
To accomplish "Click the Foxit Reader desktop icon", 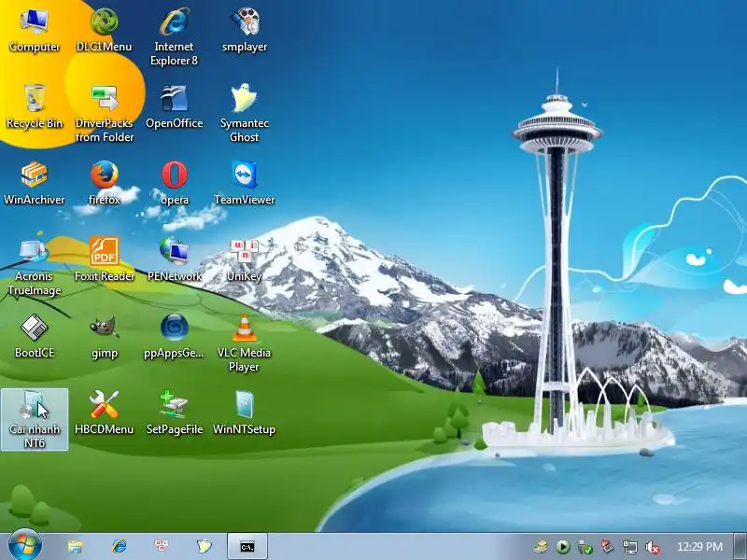I will (104, 260).
